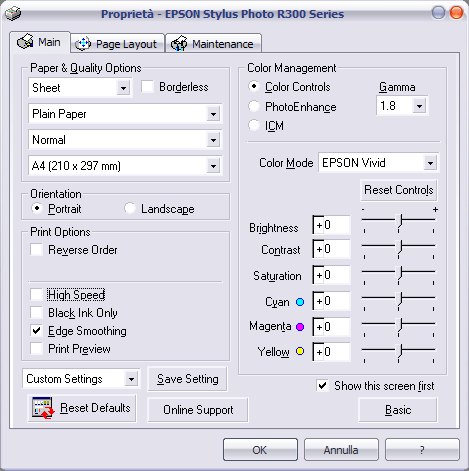Enable the Borderless checkbox

147,87
